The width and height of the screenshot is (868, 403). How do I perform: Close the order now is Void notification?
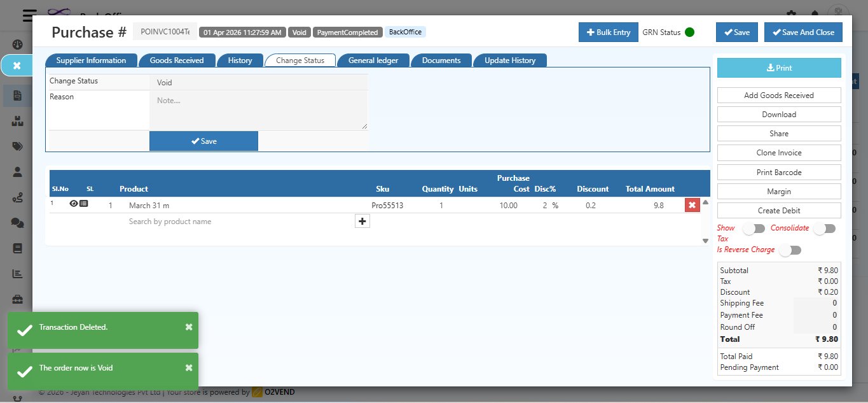(189, 367)
